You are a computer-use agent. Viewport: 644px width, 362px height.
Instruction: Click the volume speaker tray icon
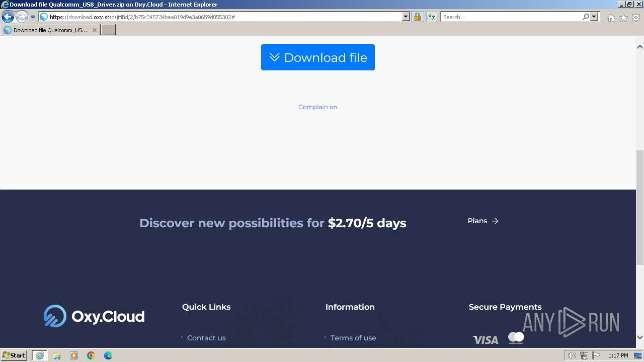pyautogui.click(x=572, y=355)
